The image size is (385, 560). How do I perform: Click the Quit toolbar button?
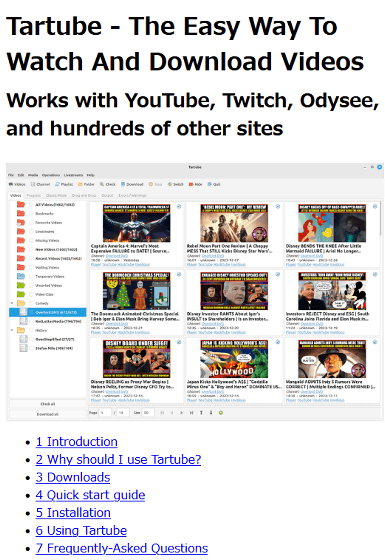[214, 184]
